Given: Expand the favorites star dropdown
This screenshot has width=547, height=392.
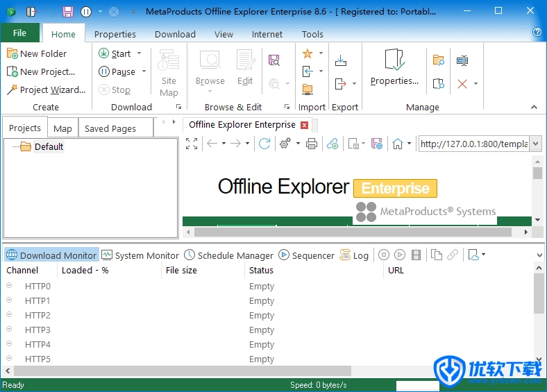Looking at the screenshot, I should tap(321, 53).
